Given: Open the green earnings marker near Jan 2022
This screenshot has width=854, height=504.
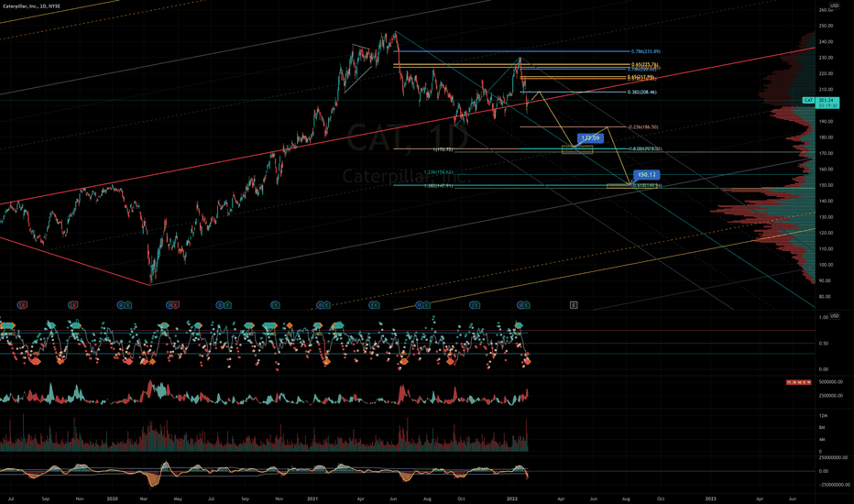Looking at the screenshot, I should point(527,305).
